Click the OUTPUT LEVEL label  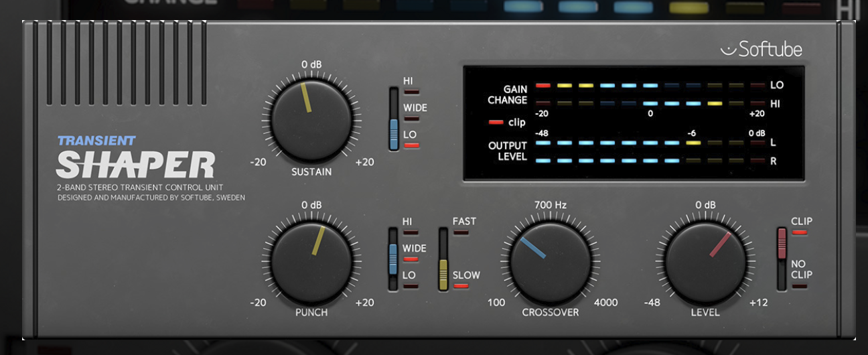(508, 151)
